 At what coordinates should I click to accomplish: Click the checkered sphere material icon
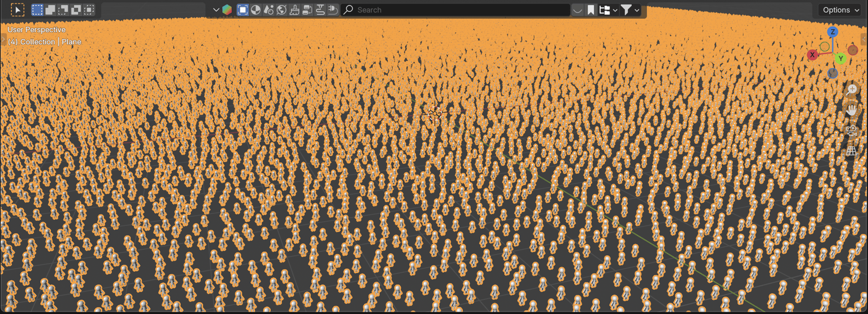(256, 10)
